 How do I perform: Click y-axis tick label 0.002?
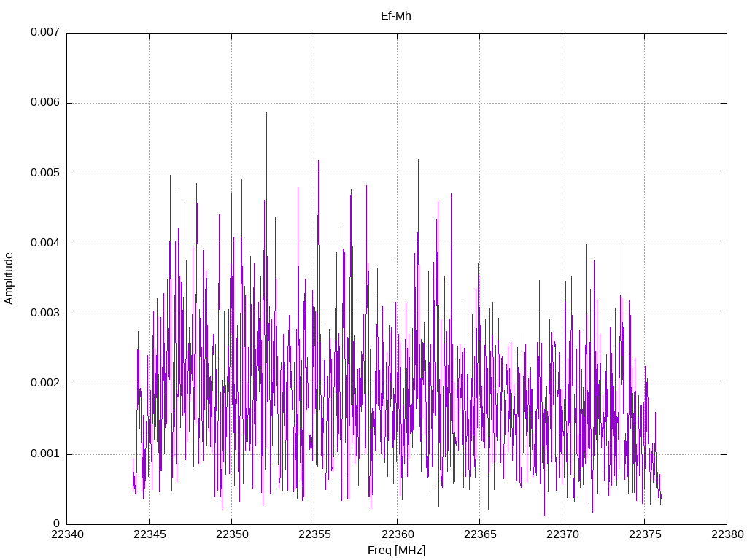click(45, 384)
